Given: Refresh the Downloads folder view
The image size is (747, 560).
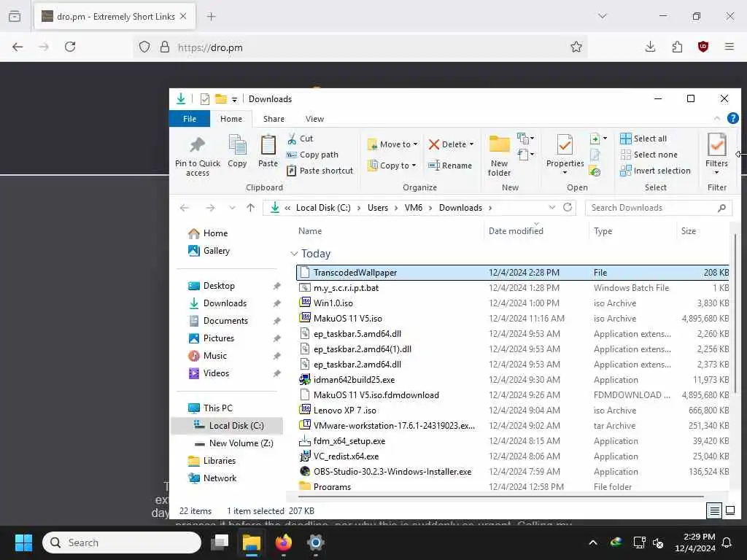Looking at the screenshot, I should pos(568,208).
